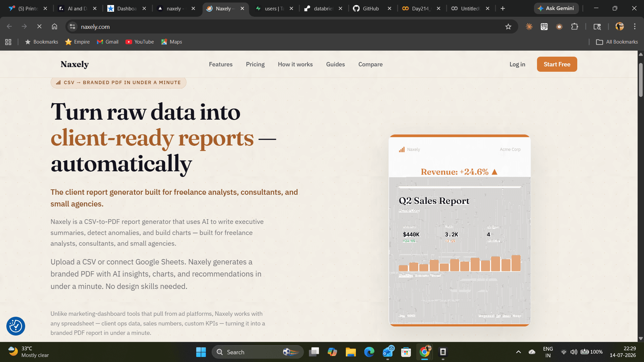Switch to the databrie browser tab

pos(323,9)
